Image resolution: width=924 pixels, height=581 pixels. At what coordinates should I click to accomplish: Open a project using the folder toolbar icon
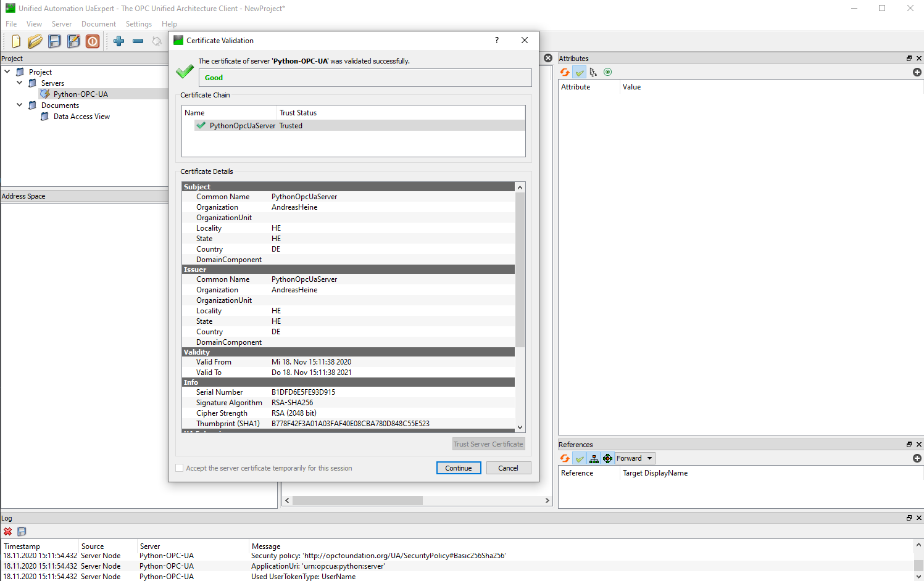point(35,41)
